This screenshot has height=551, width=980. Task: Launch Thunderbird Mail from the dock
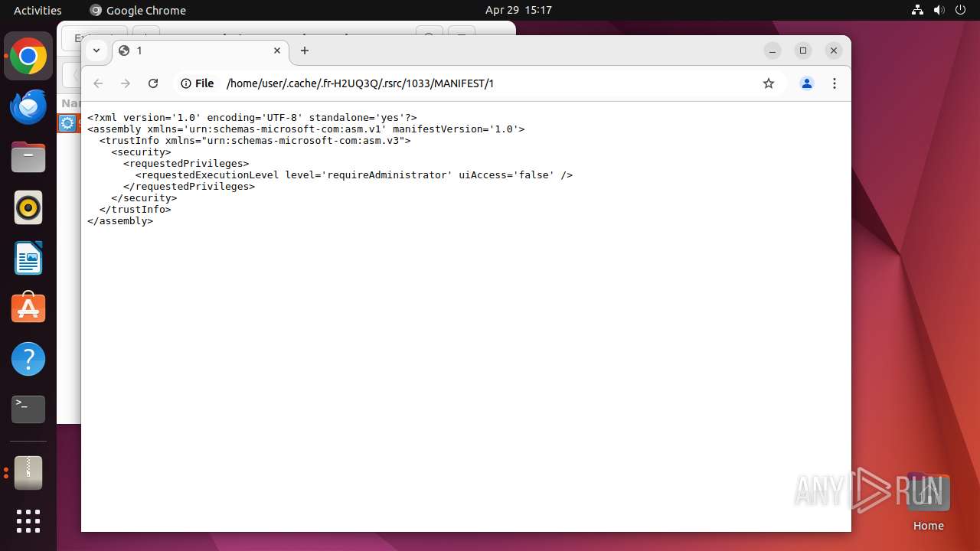28,107
